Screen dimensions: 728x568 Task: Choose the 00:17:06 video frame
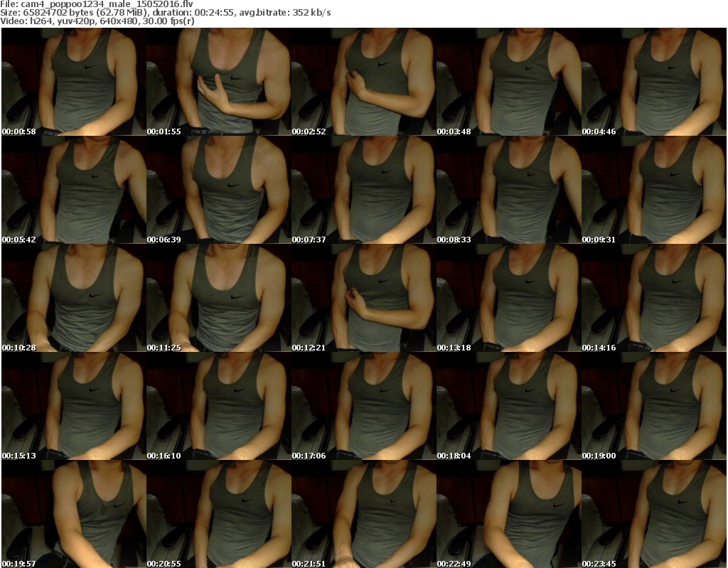(x=363, y=406)
